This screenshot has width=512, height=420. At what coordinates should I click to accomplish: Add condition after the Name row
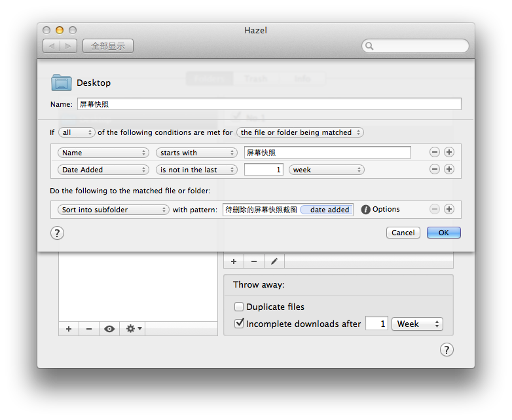point(449,152)
